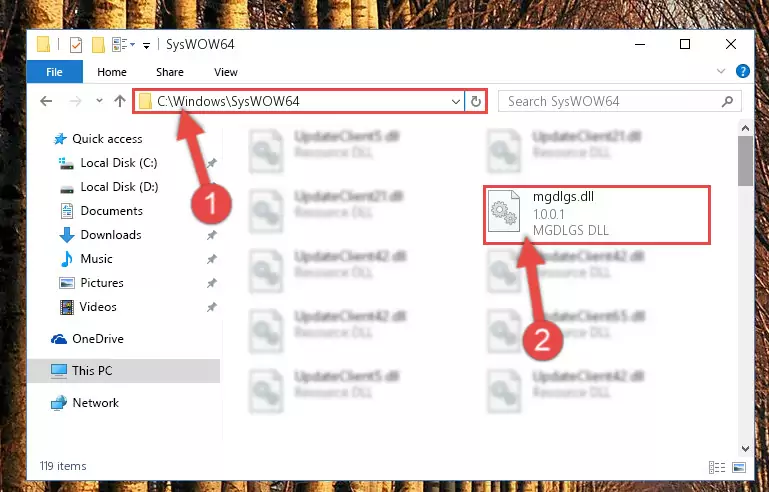Click the pin next to Local Disk (C:)
This screenshot has width=769, height=492.
click(211, 163)
